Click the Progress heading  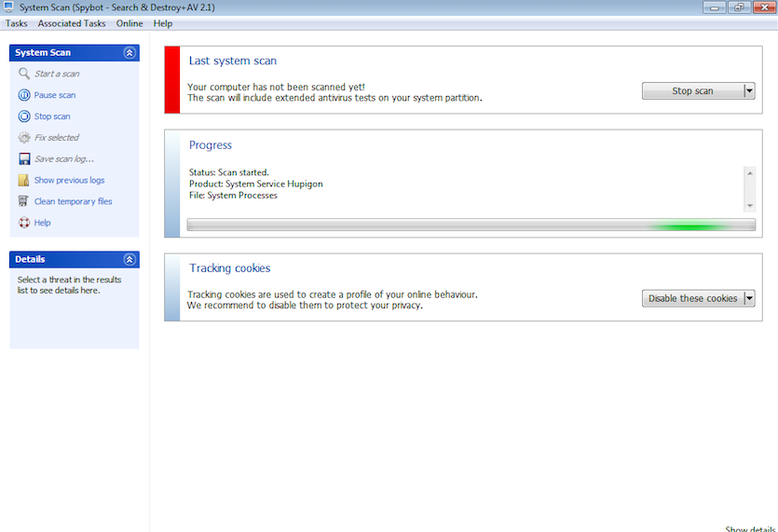tap(210, 145)
